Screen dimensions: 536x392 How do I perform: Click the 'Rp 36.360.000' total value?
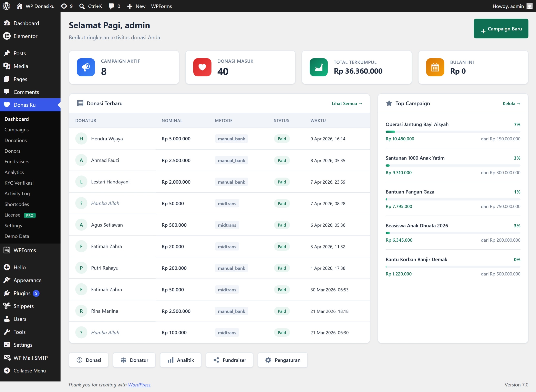tap(358, 71)
